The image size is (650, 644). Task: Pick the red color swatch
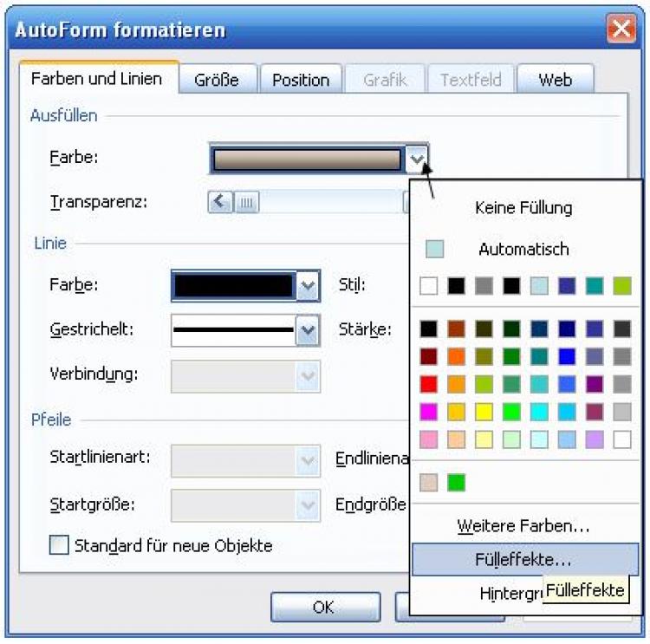(x=429, y=384)
